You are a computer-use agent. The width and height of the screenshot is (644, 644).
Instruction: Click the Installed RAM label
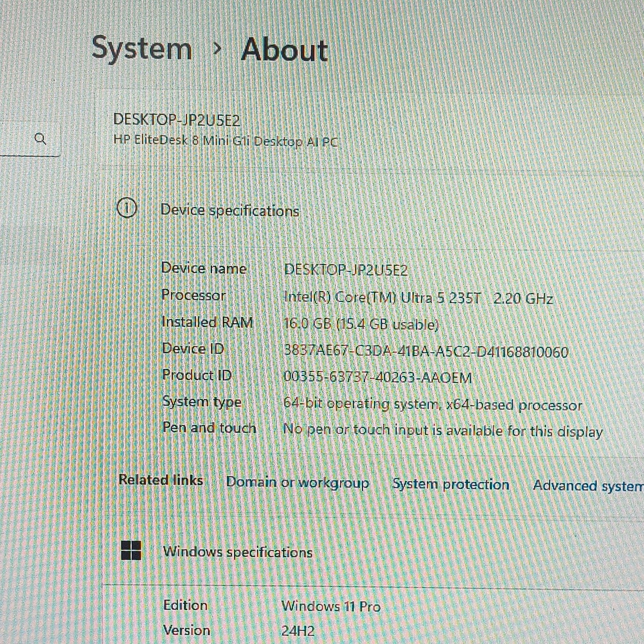coord(207,322)
